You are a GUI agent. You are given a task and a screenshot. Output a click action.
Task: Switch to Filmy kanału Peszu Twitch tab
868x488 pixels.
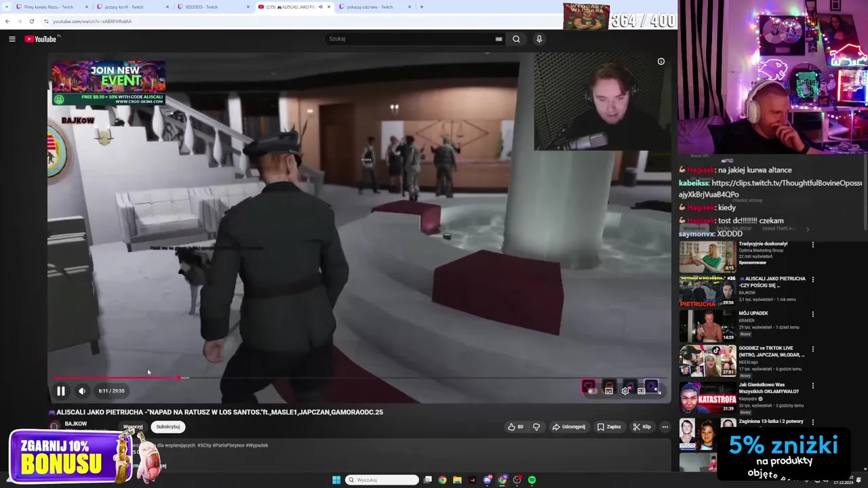point(49,7)
